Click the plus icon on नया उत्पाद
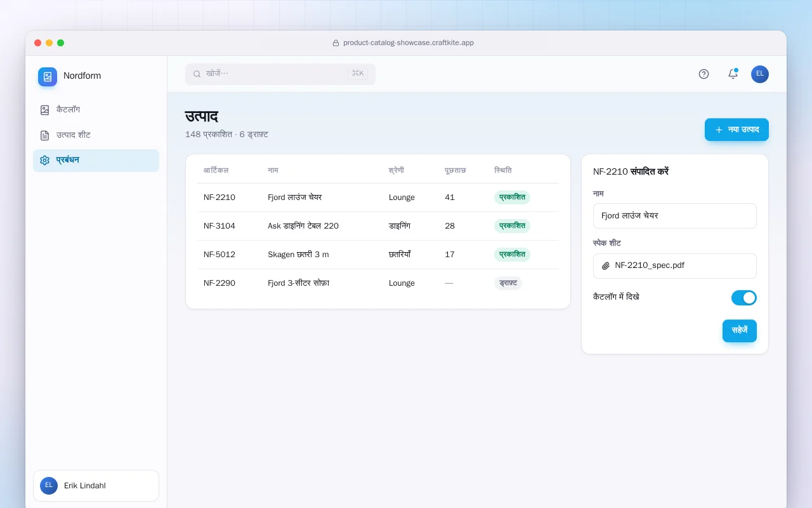 [719, 130]
